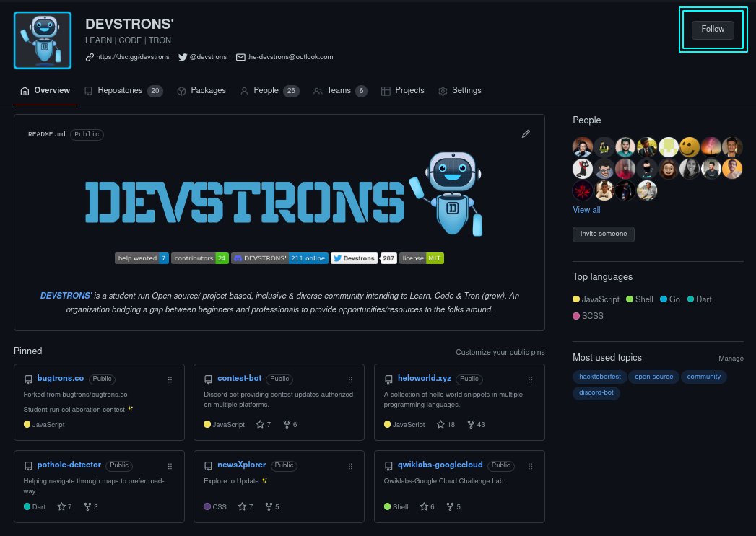
Task: Click the contest-bot card drag handle
Action: pyautogui.click(x=350, y=379)
